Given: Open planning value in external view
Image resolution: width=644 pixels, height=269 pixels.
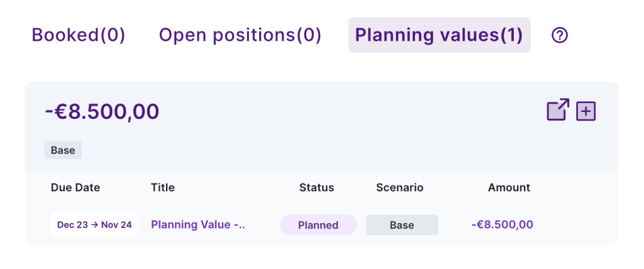Looking at the screenshot, I should pos(557,110).
